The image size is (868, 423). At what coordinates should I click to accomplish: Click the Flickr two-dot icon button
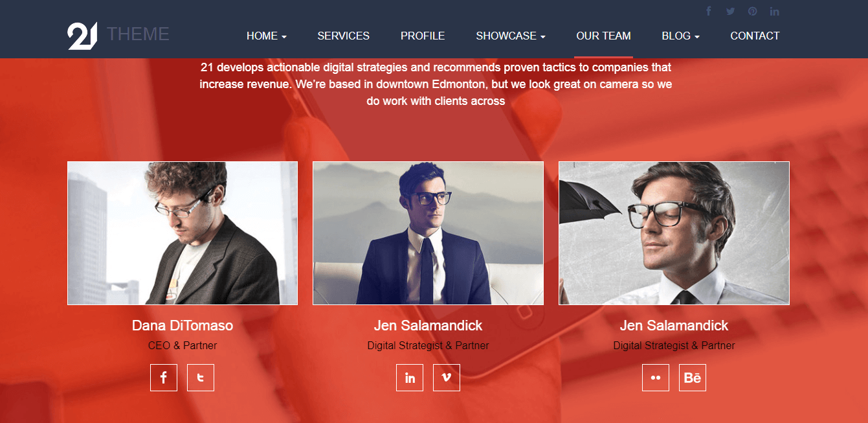coord(656,378)
